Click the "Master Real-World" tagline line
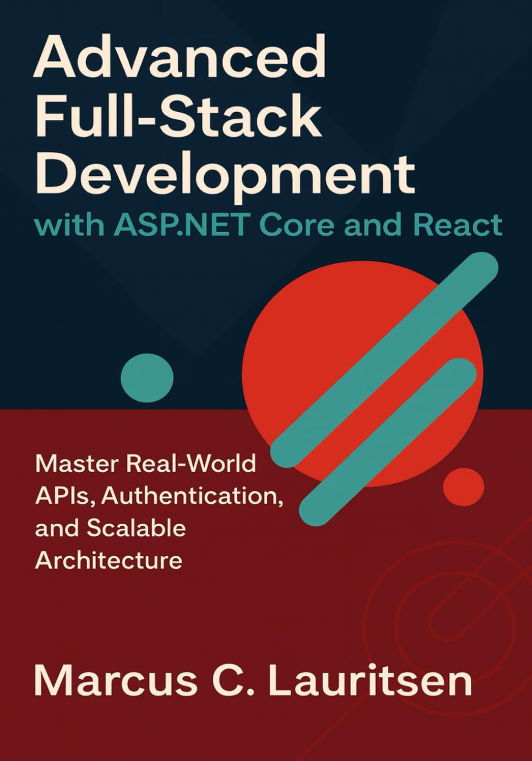532x761 pixels. 146,464
